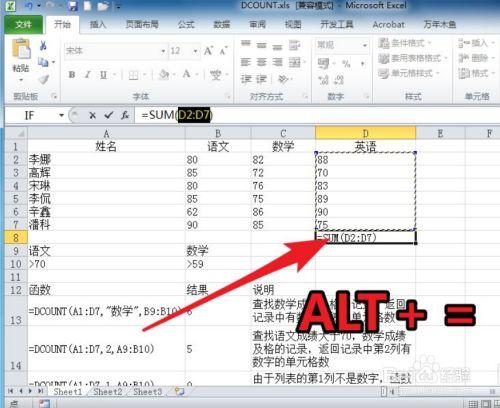
Task: Open the font group dialog launcher
Action: [x=228, y=97]
